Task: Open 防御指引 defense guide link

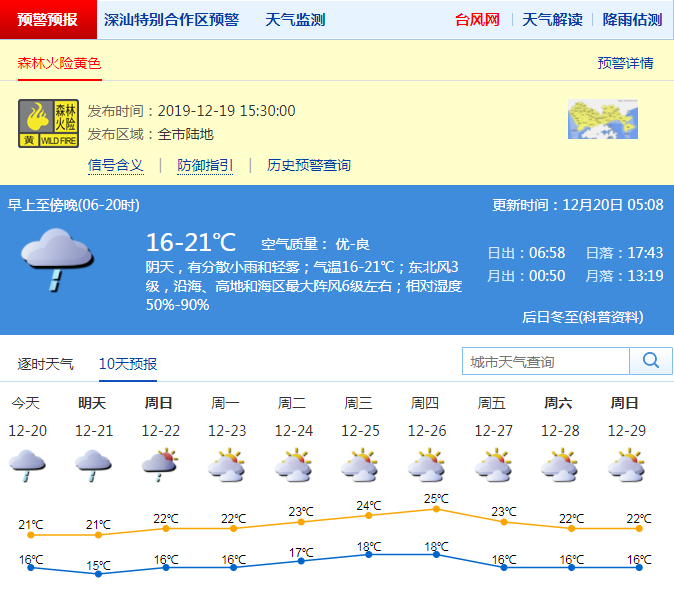Action: (205, 165)
